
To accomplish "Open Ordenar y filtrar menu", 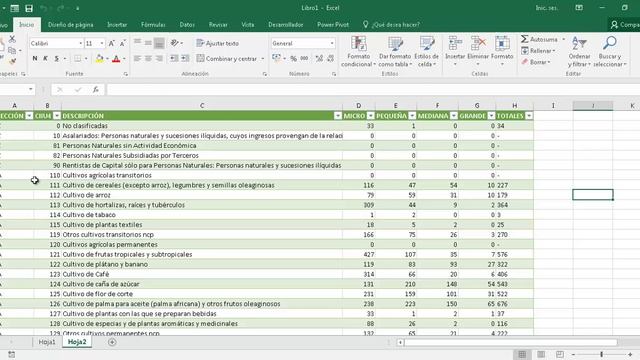I will [x=579, y=52].
